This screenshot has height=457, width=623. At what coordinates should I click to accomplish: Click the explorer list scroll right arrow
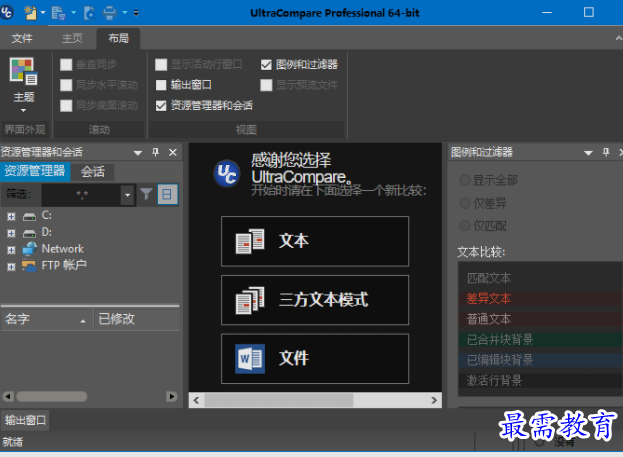pos(172,396)
